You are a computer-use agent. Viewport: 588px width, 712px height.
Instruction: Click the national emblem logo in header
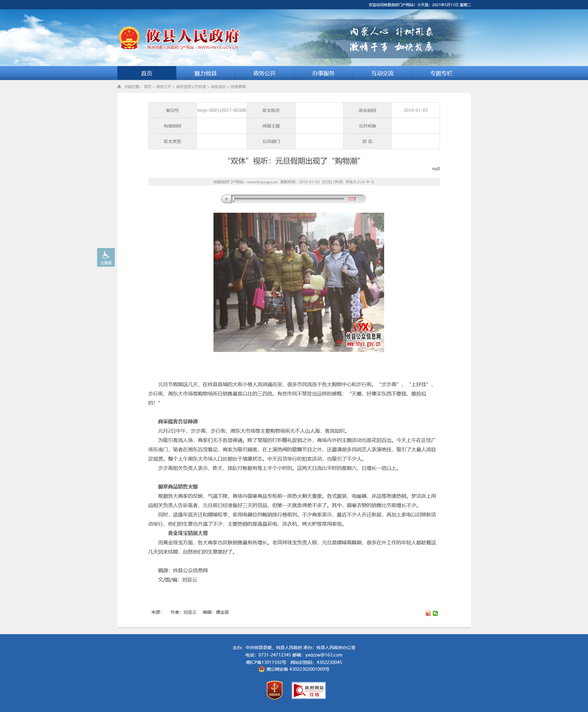[x=129, y=38]
